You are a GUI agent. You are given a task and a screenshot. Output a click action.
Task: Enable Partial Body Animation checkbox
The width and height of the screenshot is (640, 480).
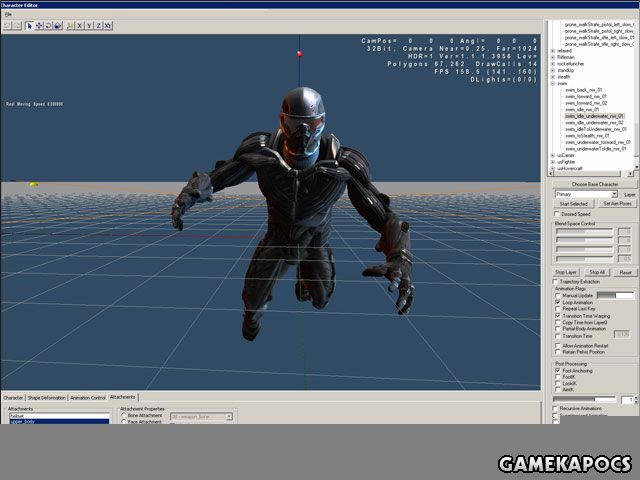(558, 329)
